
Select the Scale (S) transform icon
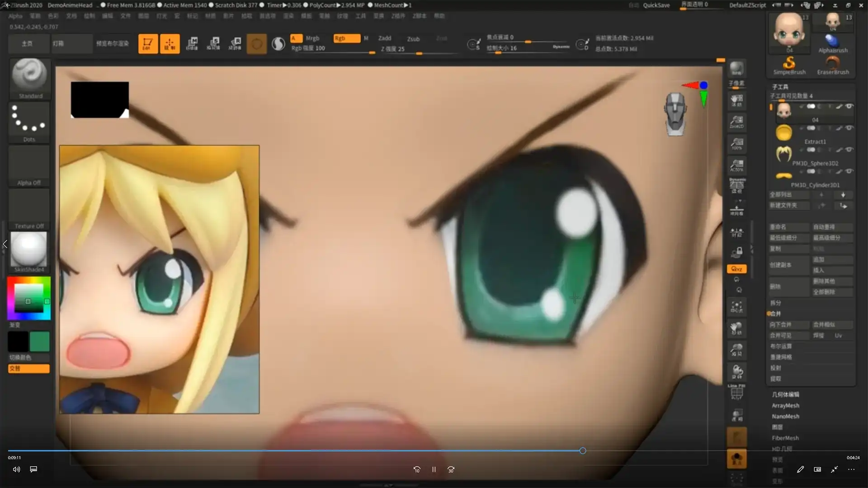pyautogui.click(x=213, y=44)
